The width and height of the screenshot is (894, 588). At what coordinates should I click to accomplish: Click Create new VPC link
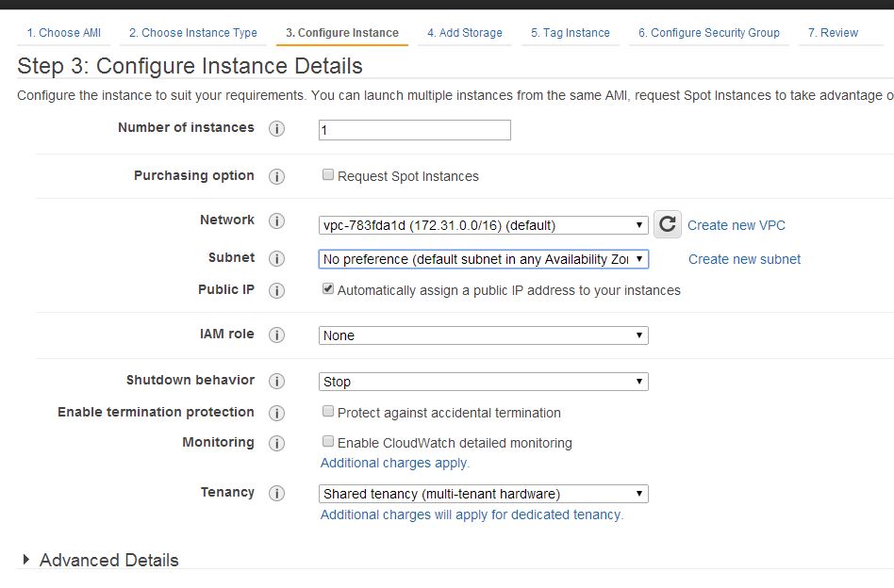coord(737,225)
